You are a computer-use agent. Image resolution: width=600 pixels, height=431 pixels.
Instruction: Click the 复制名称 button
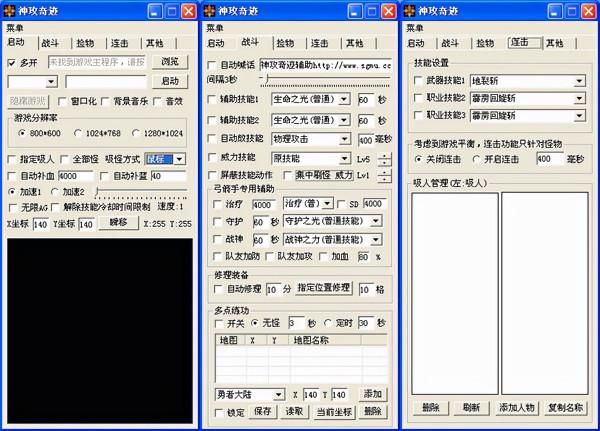click(x=565, y=407)
